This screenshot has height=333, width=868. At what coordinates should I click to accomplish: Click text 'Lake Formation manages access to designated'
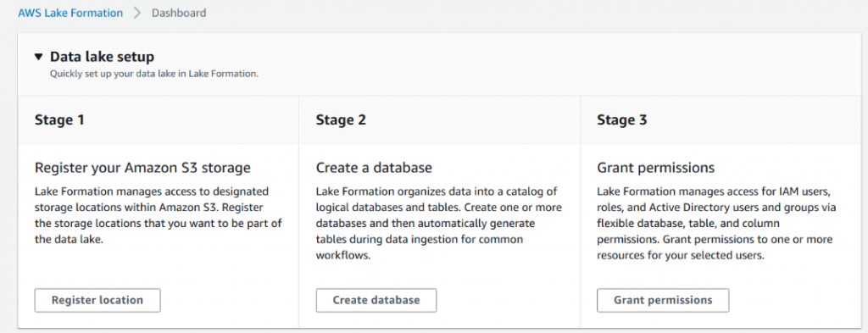pyautogui.click(x=152, y=191)
